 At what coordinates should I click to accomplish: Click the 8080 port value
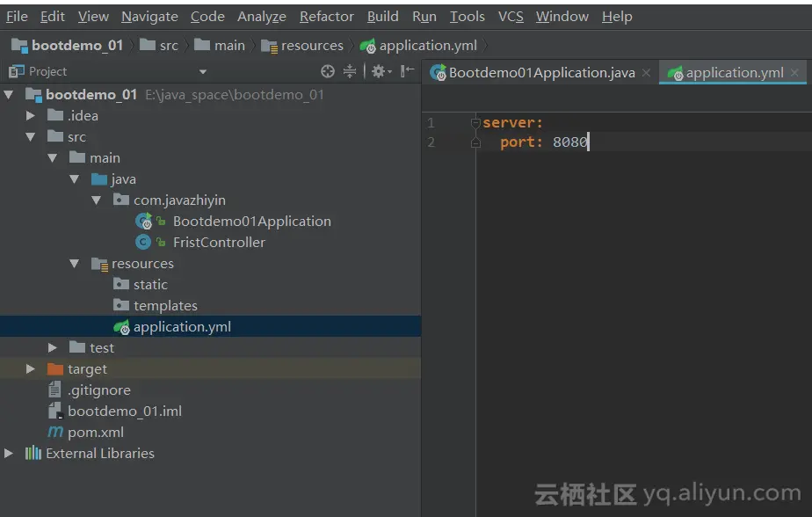point(570,142)
